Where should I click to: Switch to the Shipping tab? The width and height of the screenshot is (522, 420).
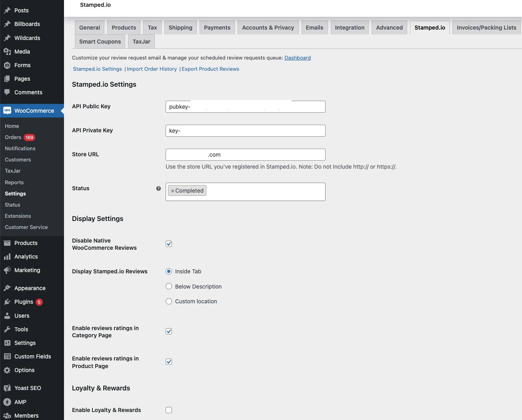click(180, 27)
